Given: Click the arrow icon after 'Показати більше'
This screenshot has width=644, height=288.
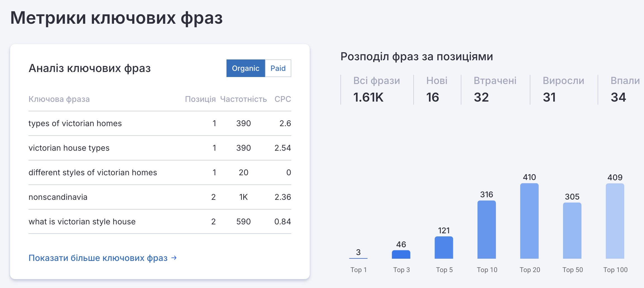Looking at the screenshot, I should coord(174,258).
